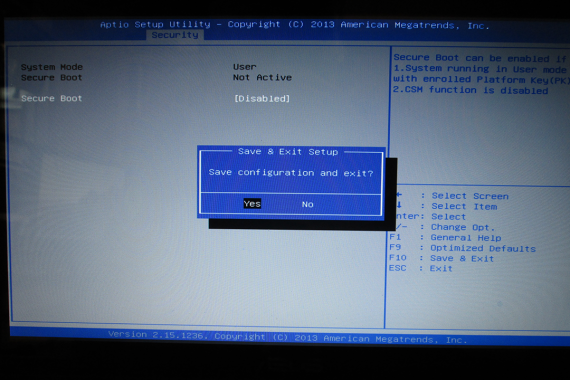Click the Secure Boot Not Active status
Image resolution: width=570 pixels, height=380 pixels.
coord(262,77)
